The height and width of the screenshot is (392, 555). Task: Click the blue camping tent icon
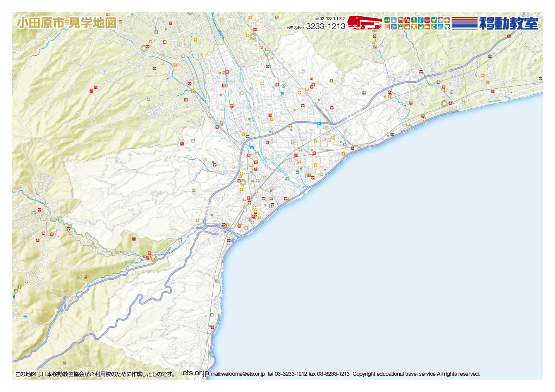coord(441,27)
